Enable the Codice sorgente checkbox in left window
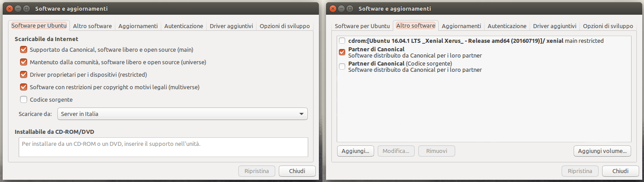 tap(24, 99)
